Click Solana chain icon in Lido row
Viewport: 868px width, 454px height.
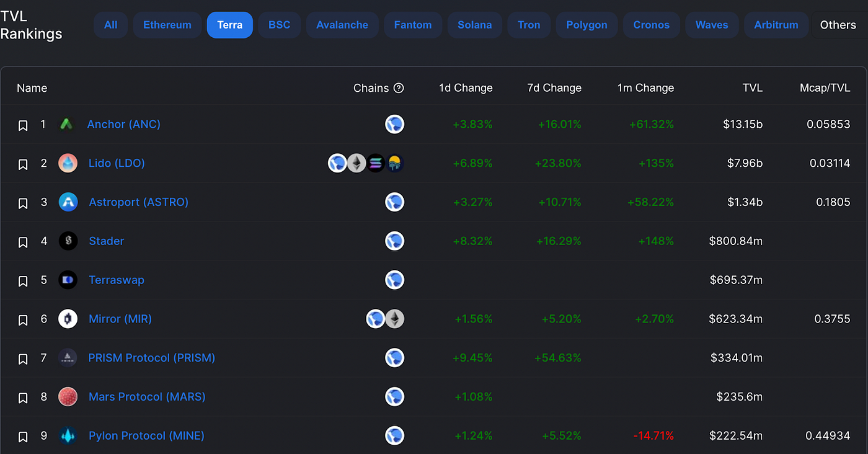tap(376, 163)
